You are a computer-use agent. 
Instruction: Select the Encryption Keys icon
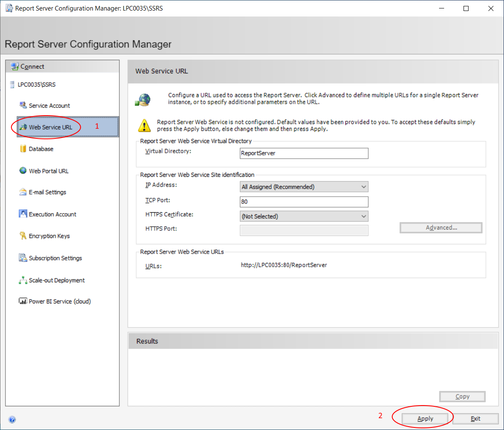pyautogui.click(x=23, y=236)
